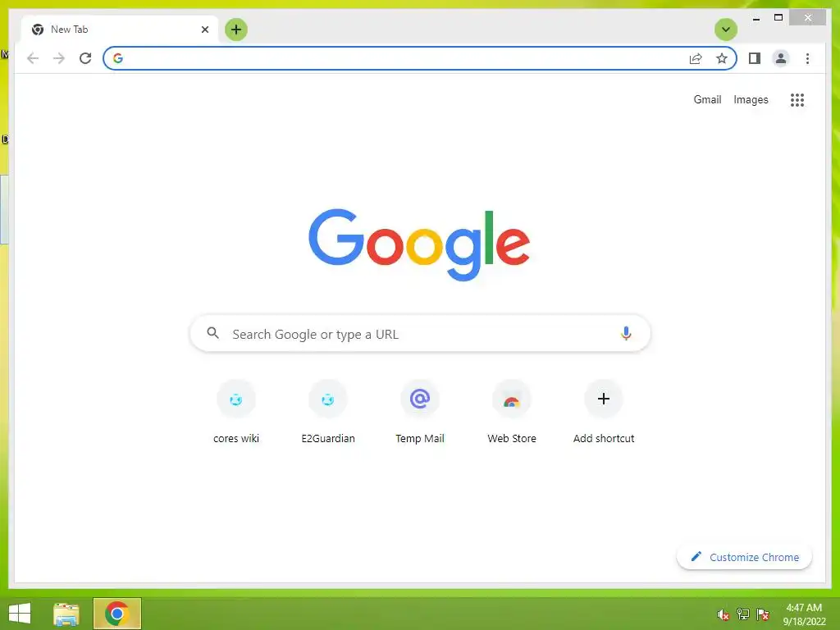This screenshot has width=840, height=630.
Task: Go back using the back arrow
Action: (x=33, y=58)
